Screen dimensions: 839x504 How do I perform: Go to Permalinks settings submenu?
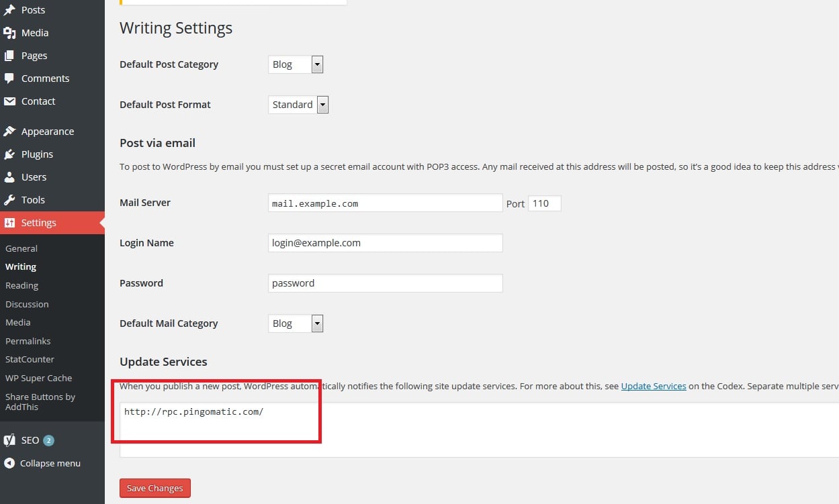28,341
